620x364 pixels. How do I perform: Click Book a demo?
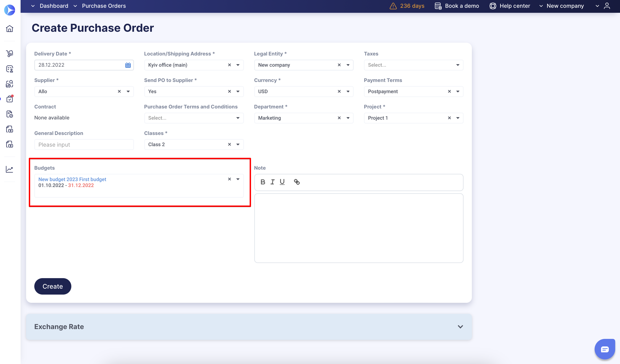click(x=457, y=6)
